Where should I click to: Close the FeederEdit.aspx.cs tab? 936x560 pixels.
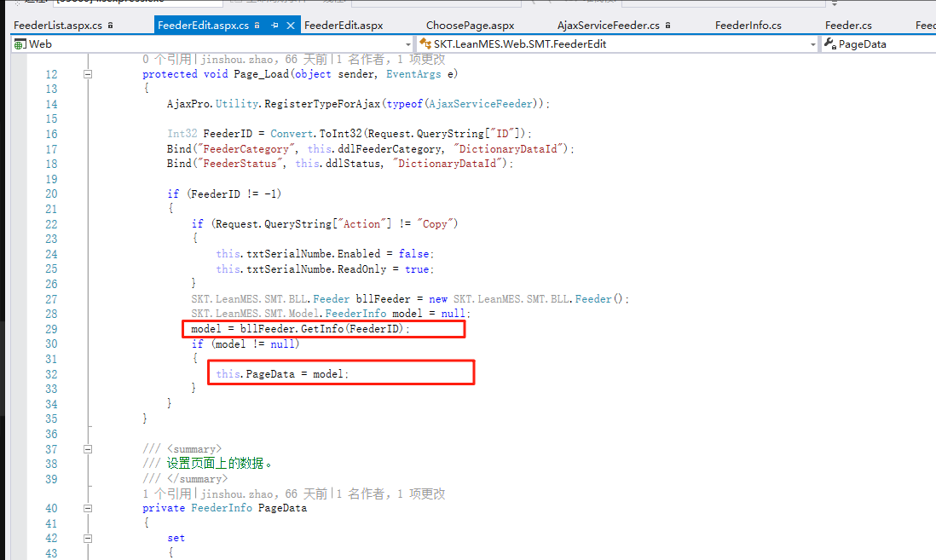tap(291, 25)
